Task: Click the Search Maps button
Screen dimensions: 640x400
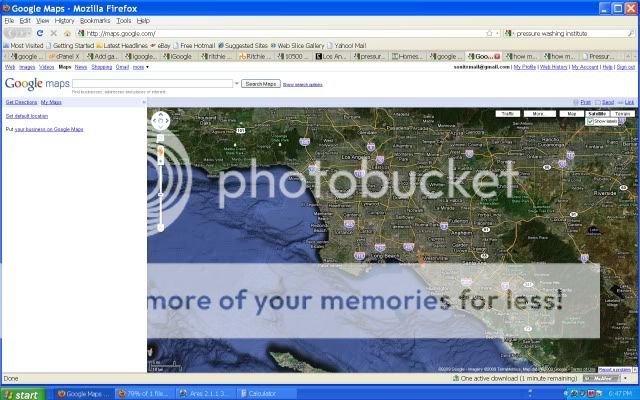Action: click(260, 84)
